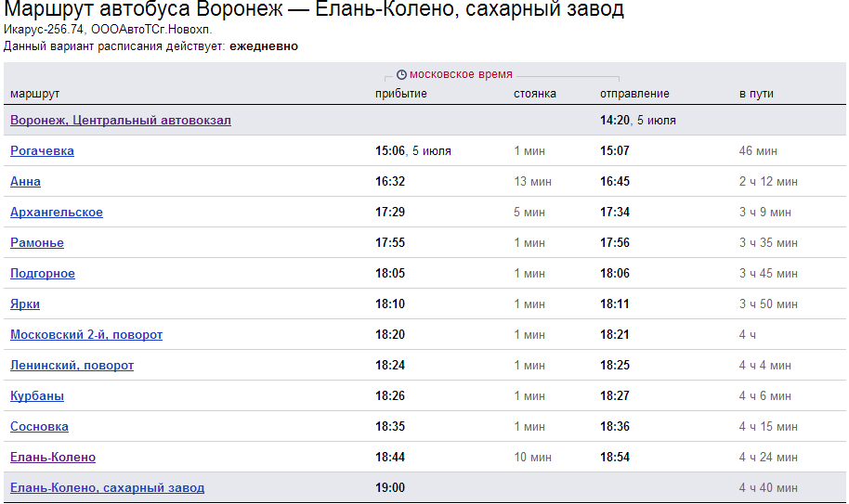The height and width of the screenshot is (504, 849).
Task: Click arrival time 18:24 for Ленинский
Action: click(x=390, y=366)
